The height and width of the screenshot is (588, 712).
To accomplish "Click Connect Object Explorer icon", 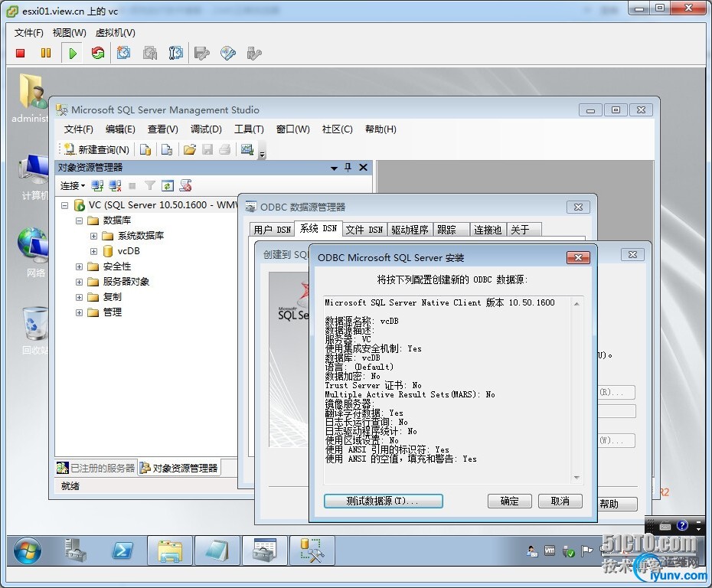I will pyautogui.click(x=97, y=185).
